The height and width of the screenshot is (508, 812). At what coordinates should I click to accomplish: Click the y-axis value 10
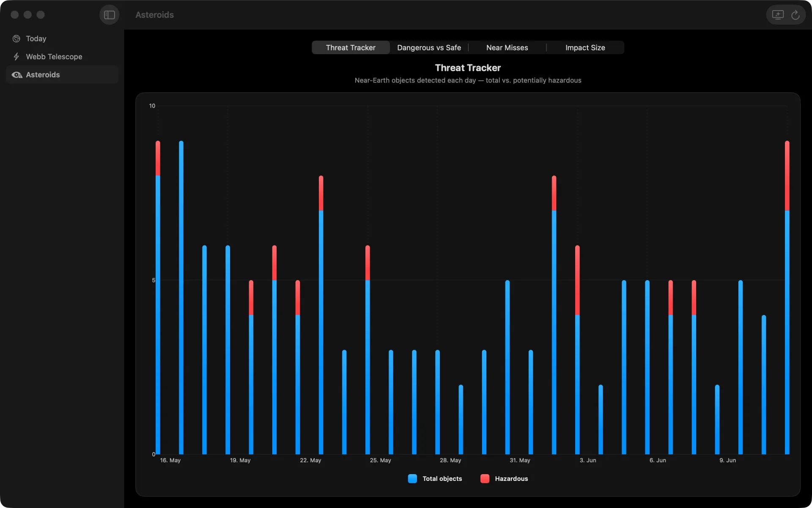pos(152,106)
